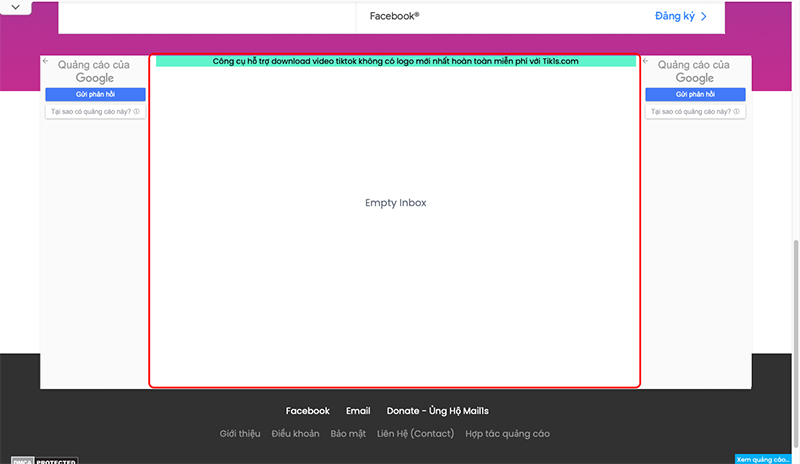The image size is (800, 464).
Task: Open the Bảo mật page
Action: click(x=348, y=433)
